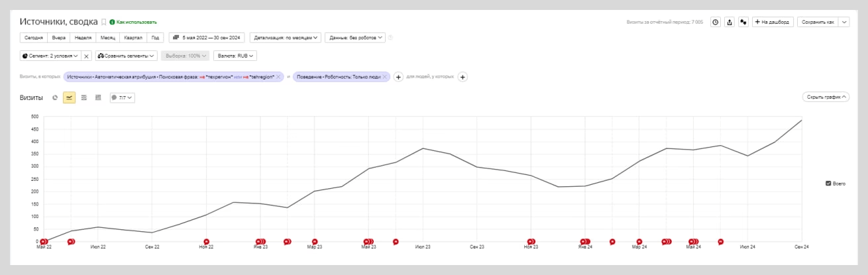The image size is (868, 275).
Task: Click Сохранить как button
Action: (x=818, y=22)
